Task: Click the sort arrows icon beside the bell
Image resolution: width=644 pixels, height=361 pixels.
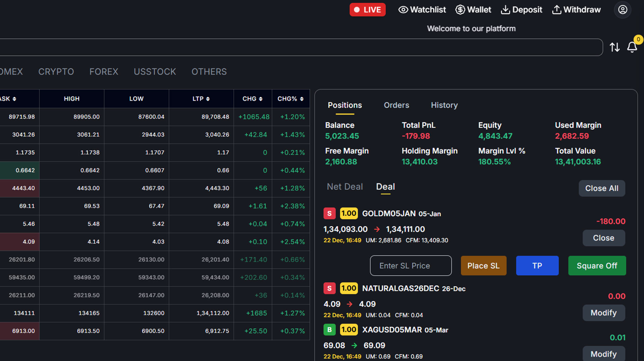Action: click(x=615, y=47)
